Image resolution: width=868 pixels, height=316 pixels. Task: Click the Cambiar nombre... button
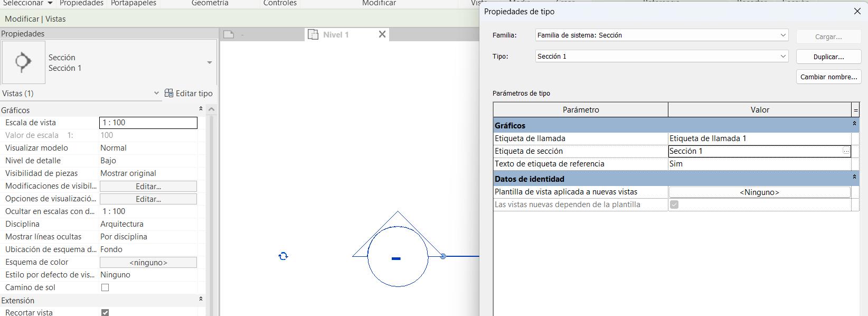click(828, 77)
